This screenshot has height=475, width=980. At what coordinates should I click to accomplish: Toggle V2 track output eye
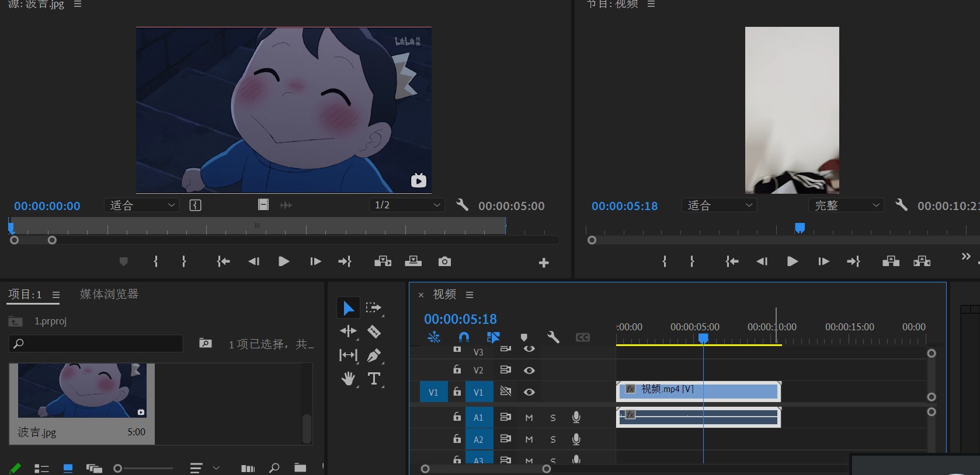coord(529,370)
